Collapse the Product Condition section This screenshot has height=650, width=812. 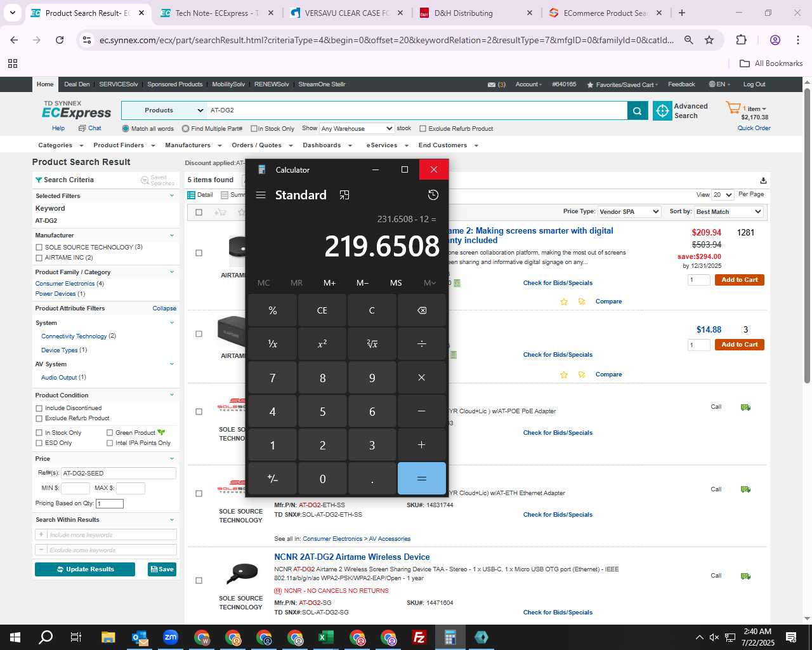coord(171,395)
